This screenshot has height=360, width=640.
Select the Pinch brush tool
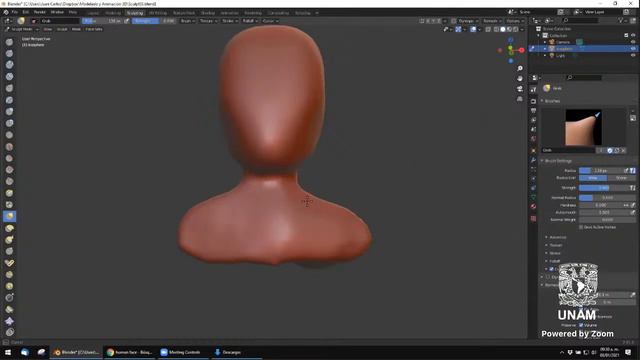click(9, 205)
